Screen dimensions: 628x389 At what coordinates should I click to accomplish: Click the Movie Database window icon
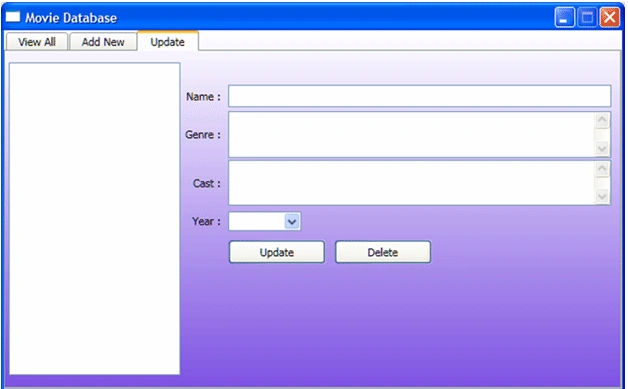[13, 17]
